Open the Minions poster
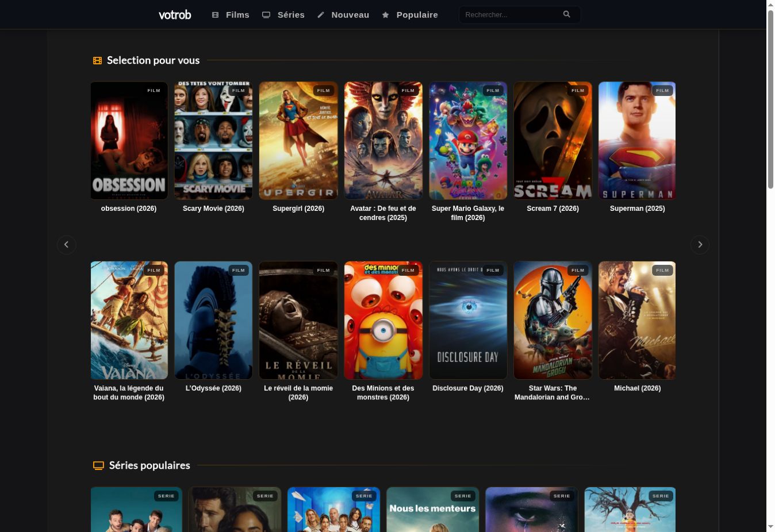Screen dimensions: 775x532 click(383, 321)
